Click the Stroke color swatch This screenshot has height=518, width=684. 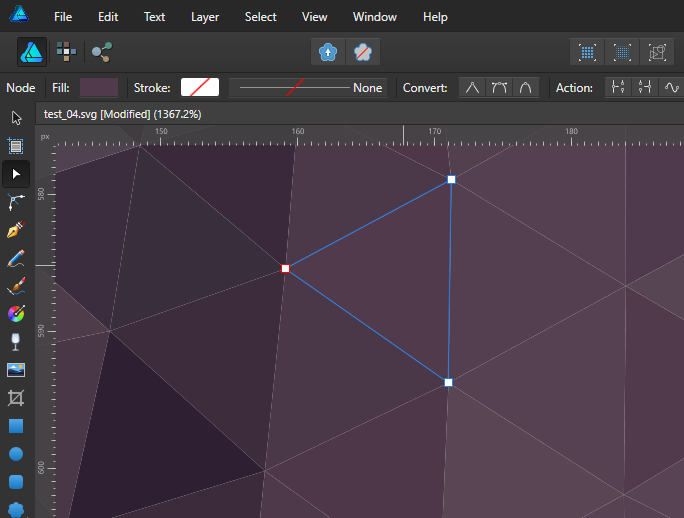(200, 87)
